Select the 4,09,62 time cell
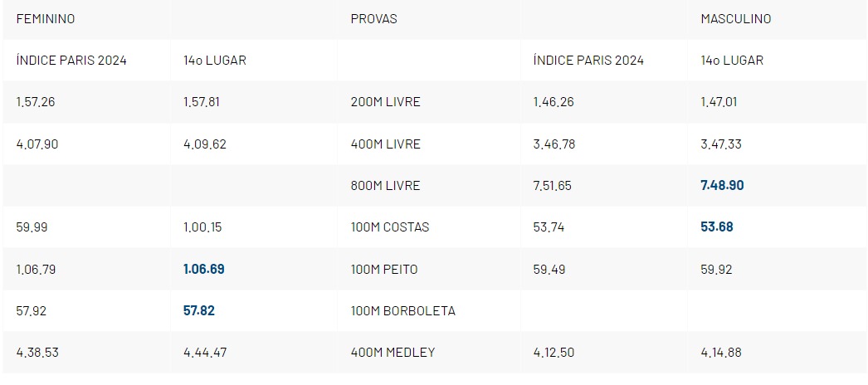The image size is (868, 385). click(x=205, y=144)
